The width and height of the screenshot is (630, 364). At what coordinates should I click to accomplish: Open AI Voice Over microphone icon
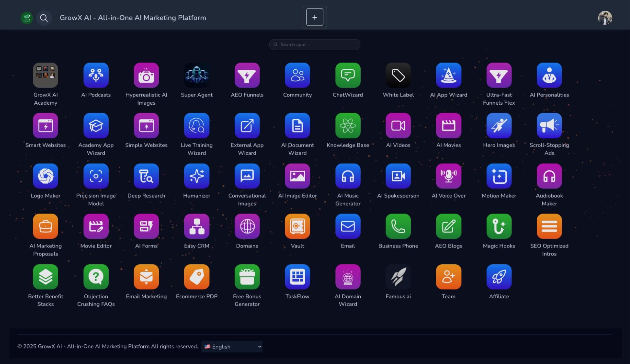click(449, 176)
